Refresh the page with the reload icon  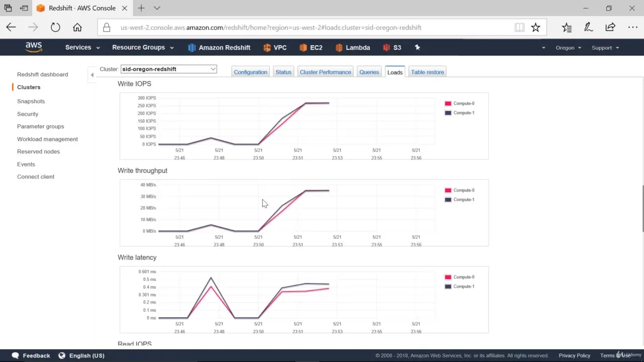pyautogui.click(x=55, y=28)
